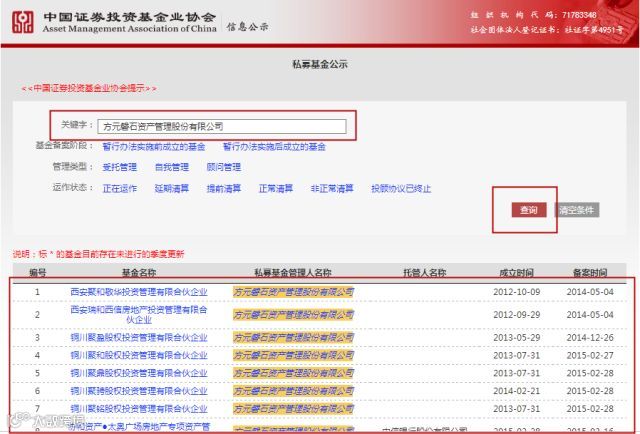Open fund 西安聚和歌华投资管理有限合伙企业
Screen dimensions: 640x434
click(139, 292)
